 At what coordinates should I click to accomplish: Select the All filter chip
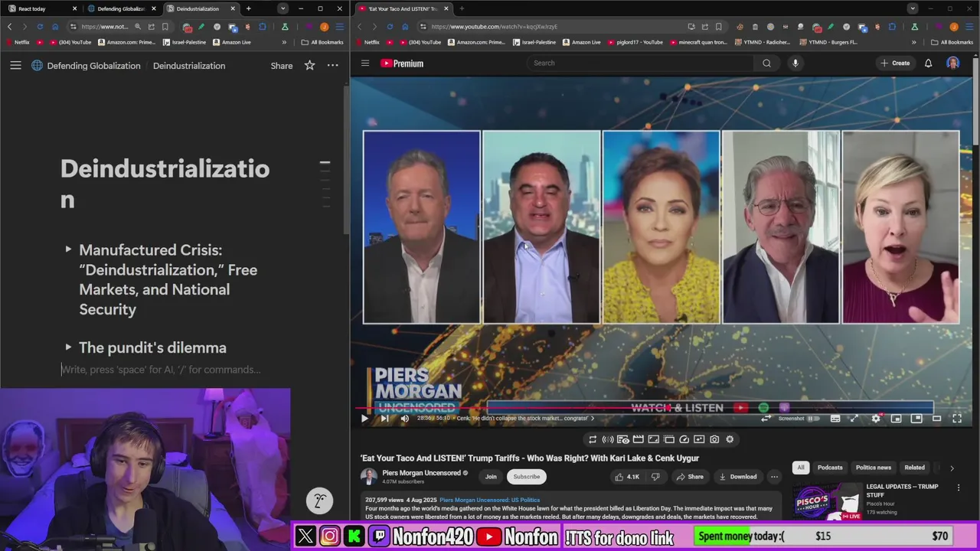coord(801,468)
